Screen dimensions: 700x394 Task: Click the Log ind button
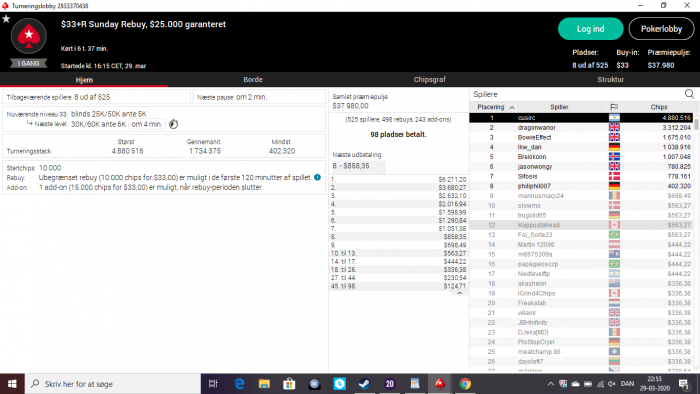[x=590, y=29]
